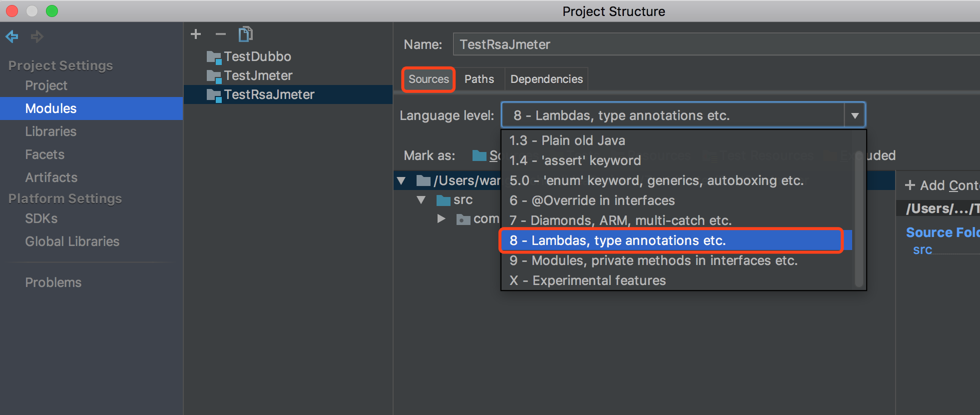
Task: Click the forward navigation arrow
Action: [x=37, y=36]
